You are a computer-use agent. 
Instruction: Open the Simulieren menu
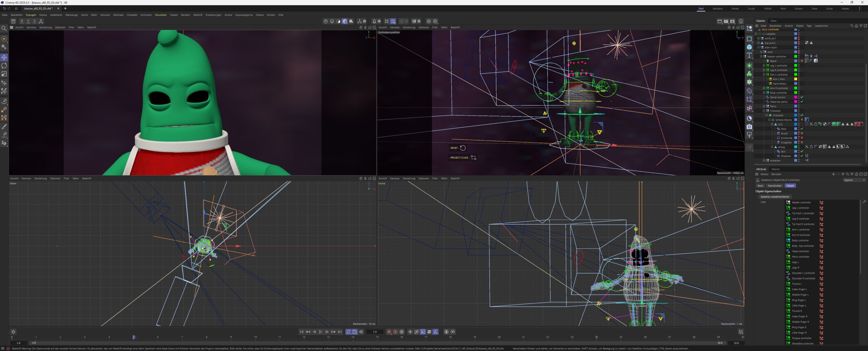(161, 15)
